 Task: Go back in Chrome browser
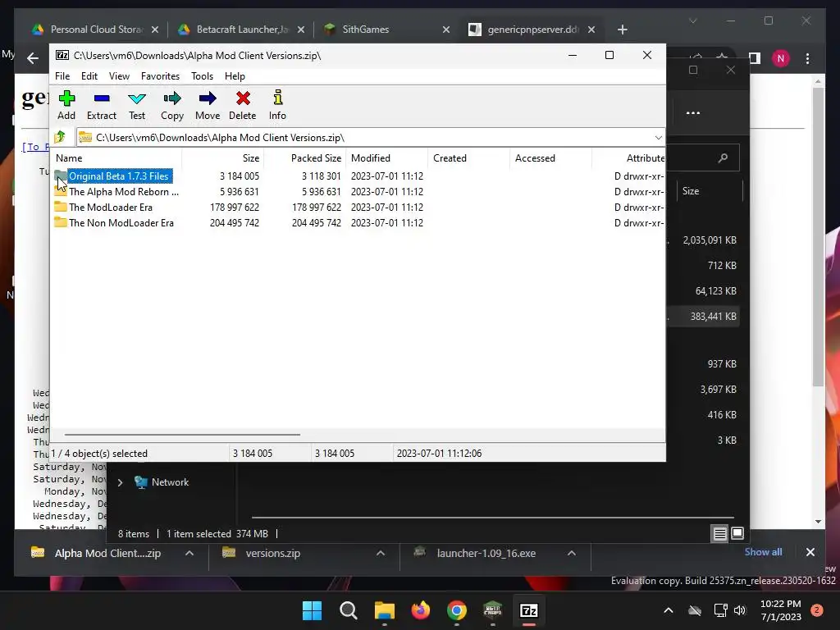click(33, 58)
